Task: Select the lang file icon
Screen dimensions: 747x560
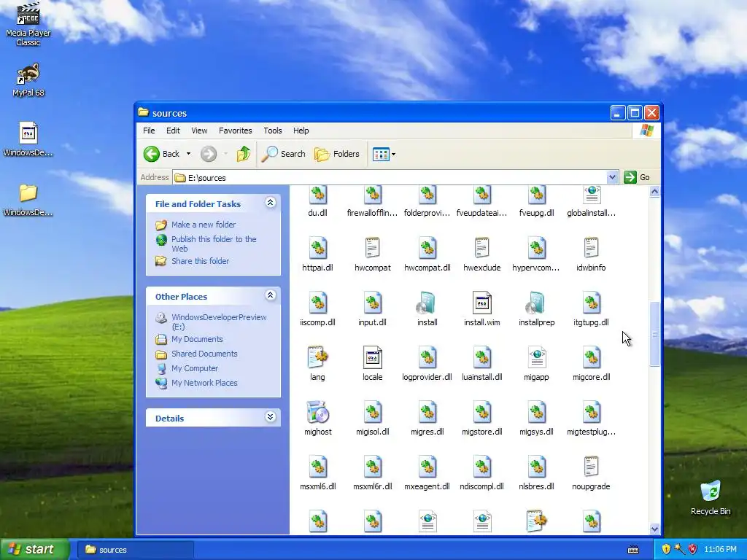Action: 318,357
